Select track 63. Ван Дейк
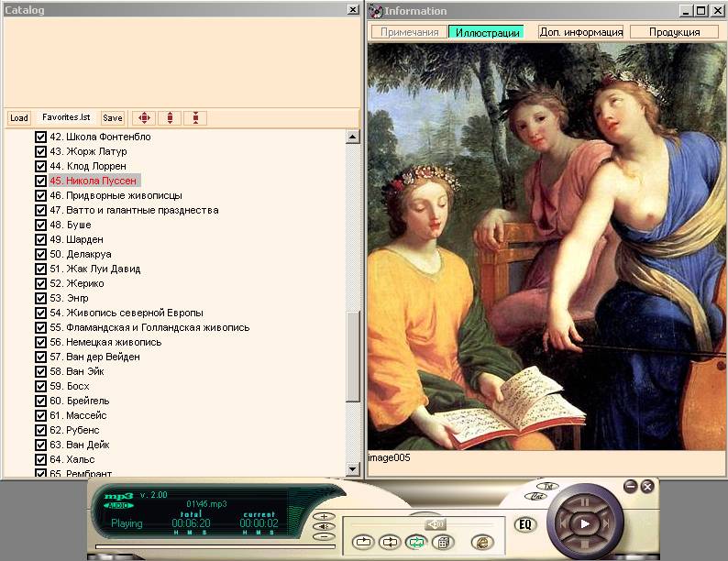This screenshot has height=561, width=728. click(80, 445)
